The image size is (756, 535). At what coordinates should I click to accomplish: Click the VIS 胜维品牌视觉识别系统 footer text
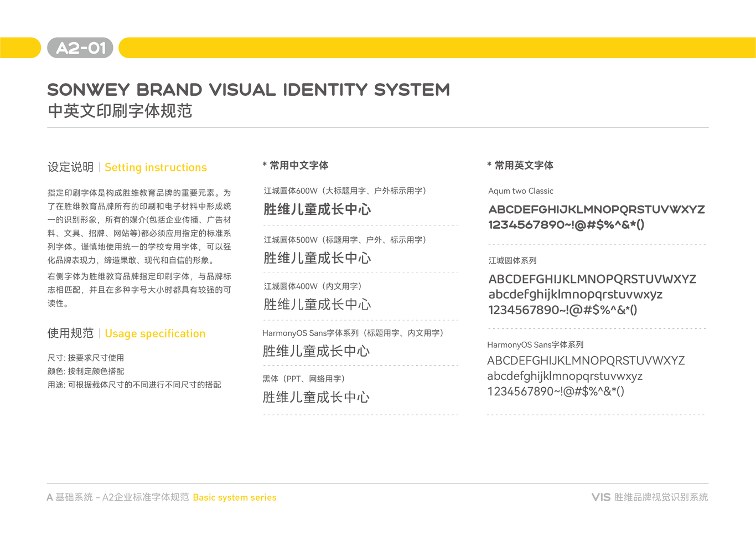pos(650,497)
